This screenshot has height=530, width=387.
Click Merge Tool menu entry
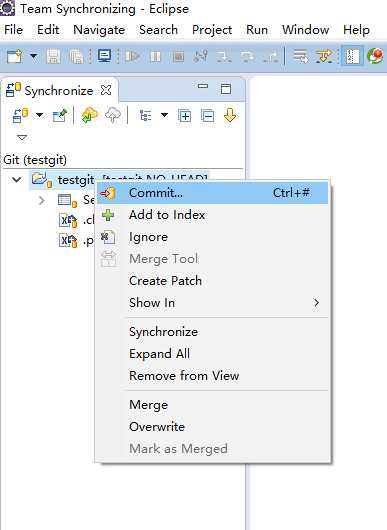[x=213, y=259]
